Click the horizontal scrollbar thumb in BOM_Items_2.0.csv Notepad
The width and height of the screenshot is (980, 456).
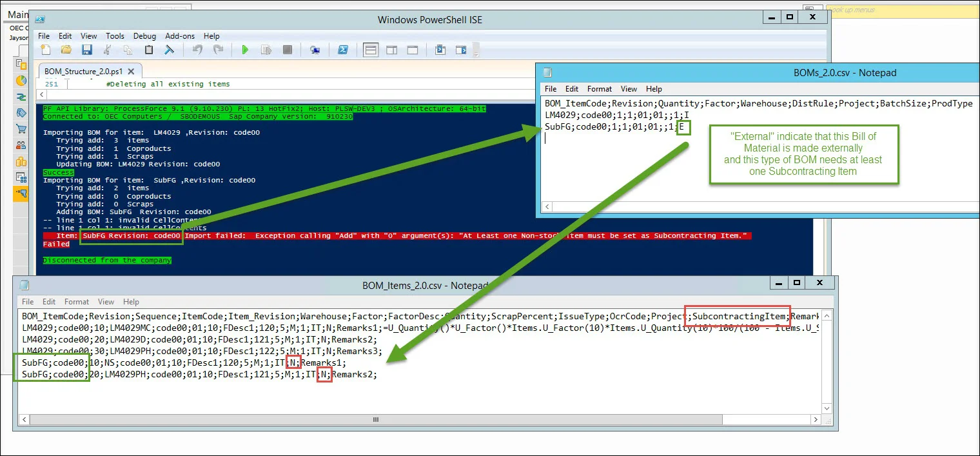tap(376, 420)
